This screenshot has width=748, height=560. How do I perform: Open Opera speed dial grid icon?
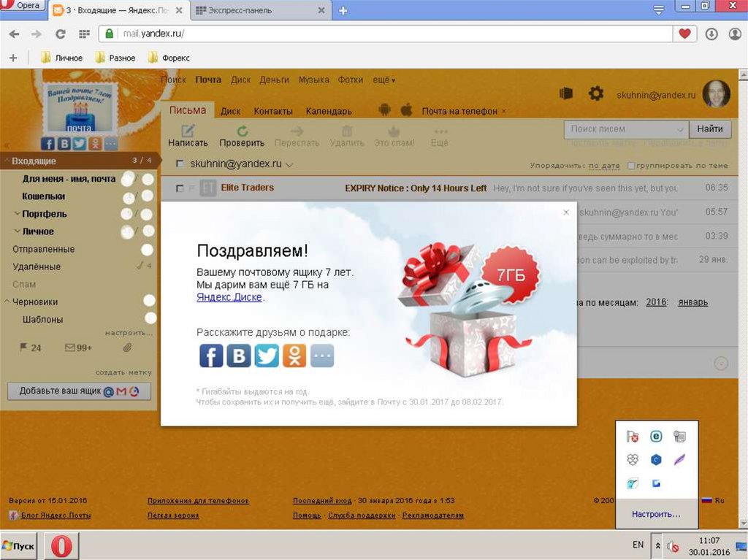pyautogui.click(x=84, y=34)
